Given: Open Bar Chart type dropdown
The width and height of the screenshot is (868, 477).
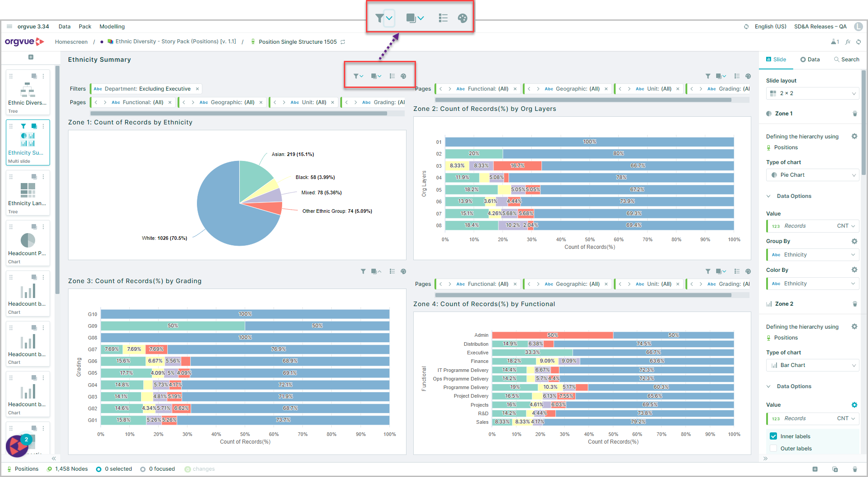Looking at the screenshot, I should click(x=813, y=365).
